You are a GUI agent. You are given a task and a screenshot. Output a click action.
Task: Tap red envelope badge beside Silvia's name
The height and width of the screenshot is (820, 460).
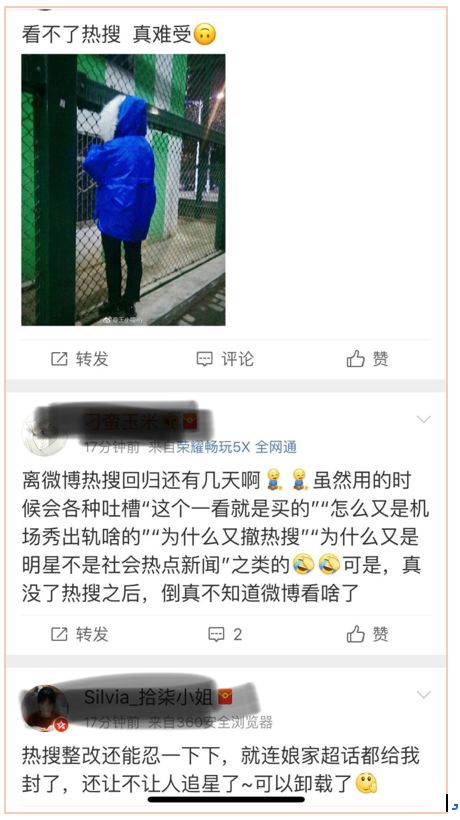(x=225, y=697)
